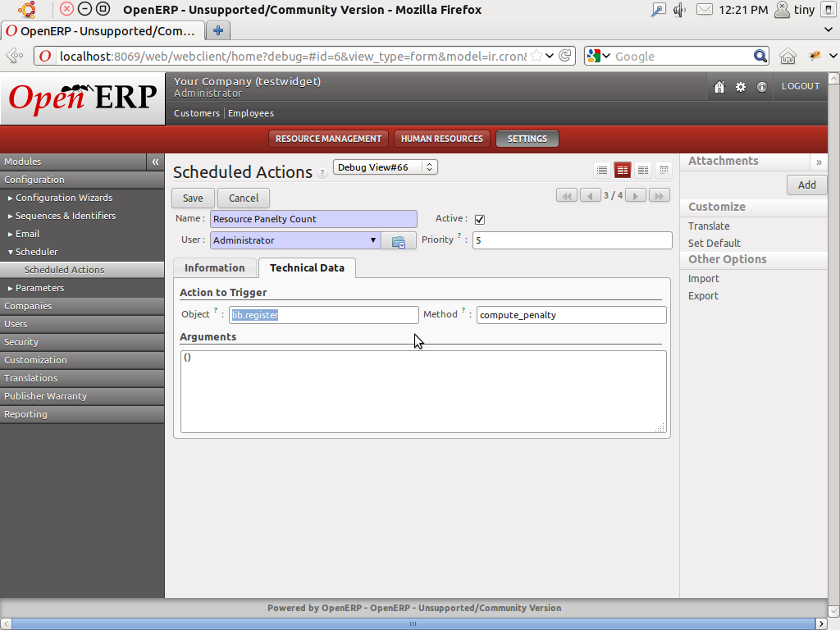Reload the page with Firefox refresh icon
The height and width of the screenshot is (630, 840).
click(x=565, y=56)
